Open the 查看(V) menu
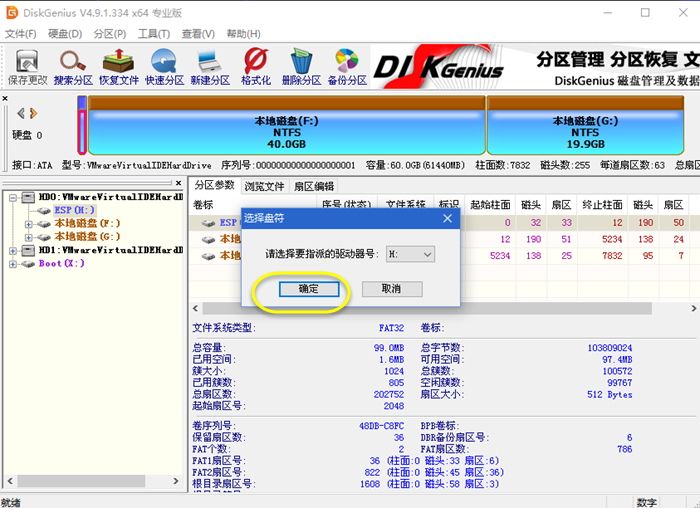Screen dimensions: 700x508 [198, 34]
